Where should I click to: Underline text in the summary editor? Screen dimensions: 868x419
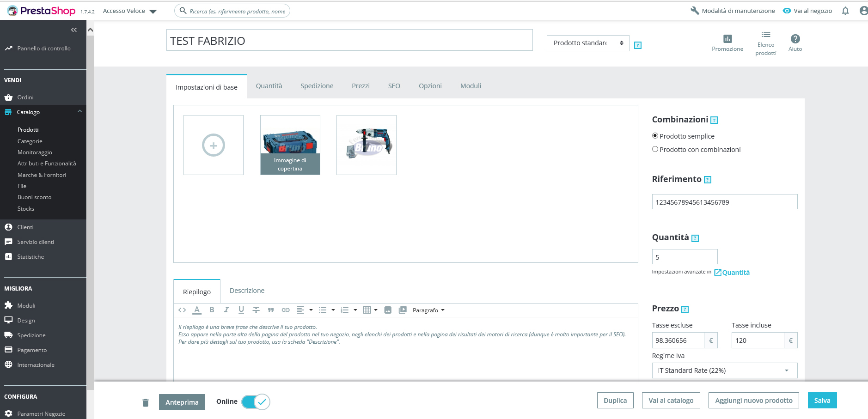click(x=241, y=310)
